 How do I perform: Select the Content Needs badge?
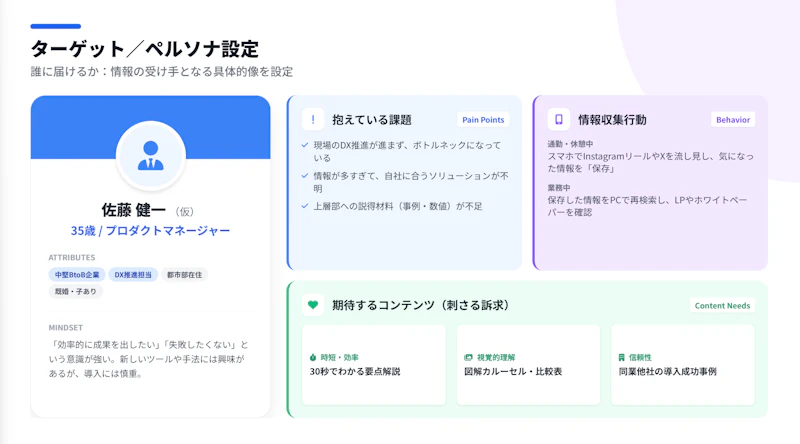coord(723,306)
